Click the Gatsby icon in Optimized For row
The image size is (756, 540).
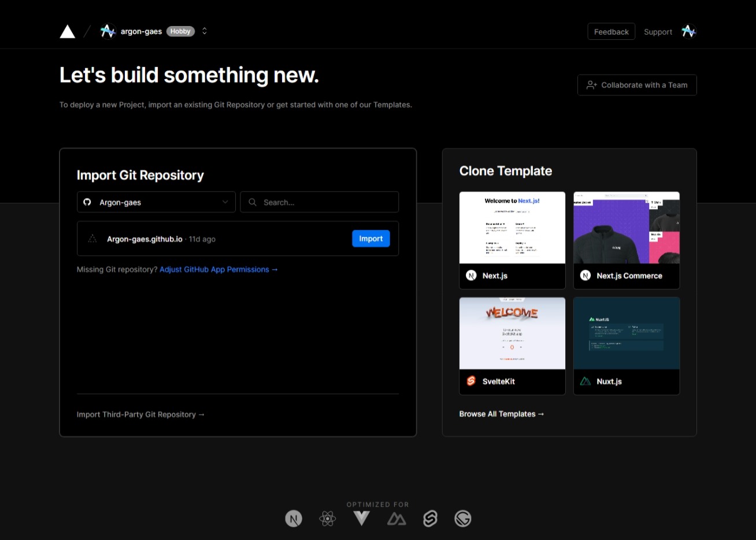point(463,519)
